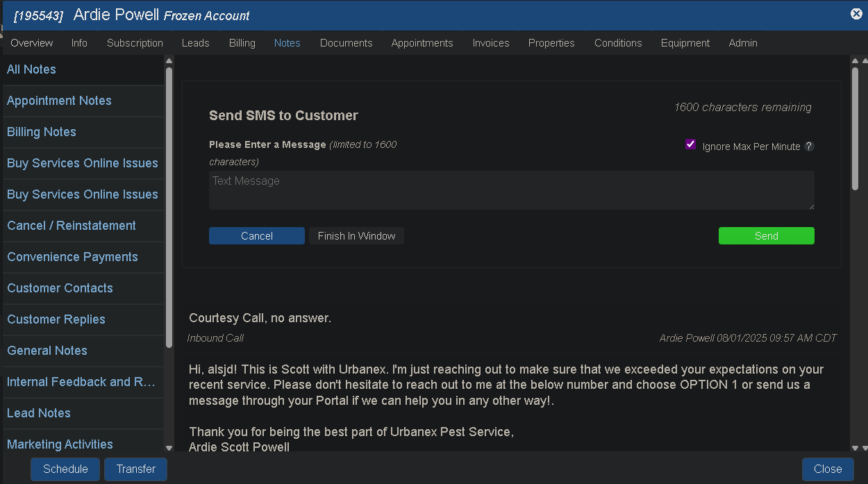Open the Documents tab
This screenshot has height=484, width=868.
click(347, 43)
